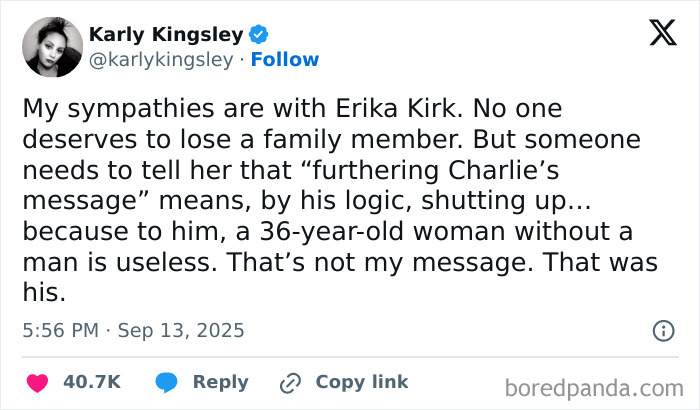The width and height of the screenshot is (700, 410).
Task: Like the tweet with the heart icon
Action: [x=38, y=382]
